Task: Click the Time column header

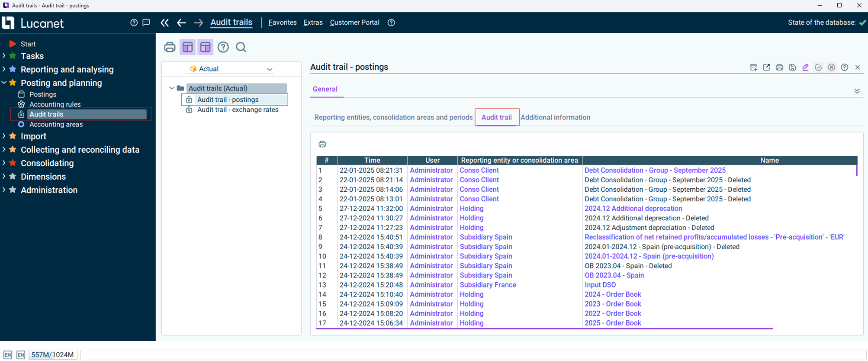Action: click(372, 161)
